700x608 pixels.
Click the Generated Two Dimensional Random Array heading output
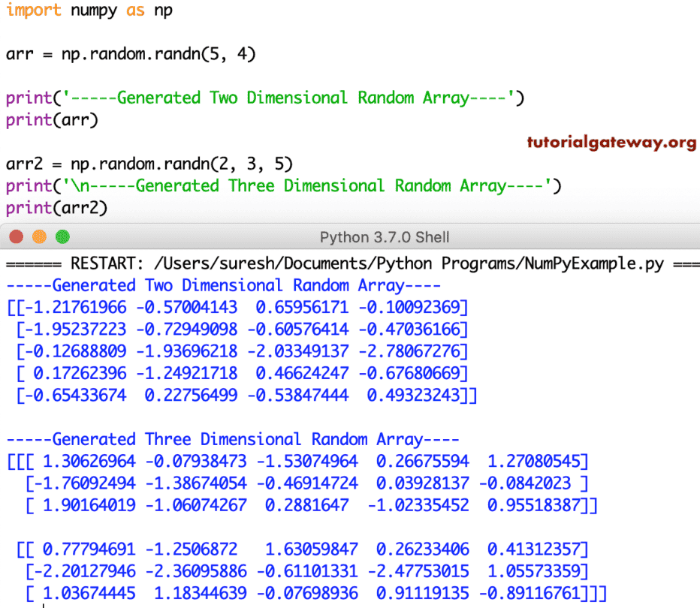[x=222, y=285]
